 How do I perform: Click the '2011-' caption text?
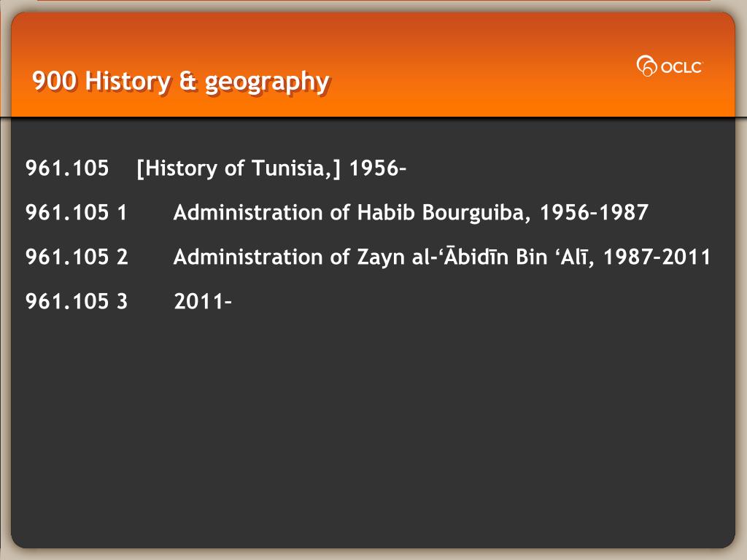(x=203, y=301)
